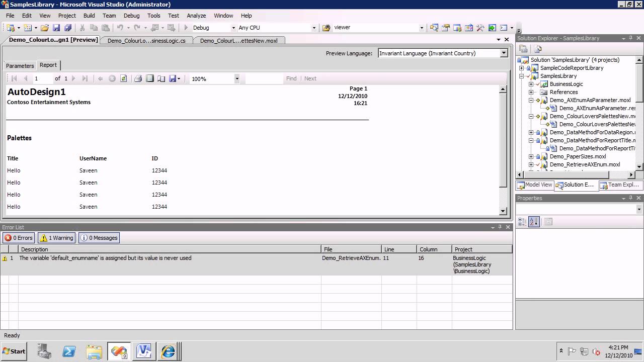Click the Start Debugging play icon
644x362 pixels.
click(x=186, y=28)
